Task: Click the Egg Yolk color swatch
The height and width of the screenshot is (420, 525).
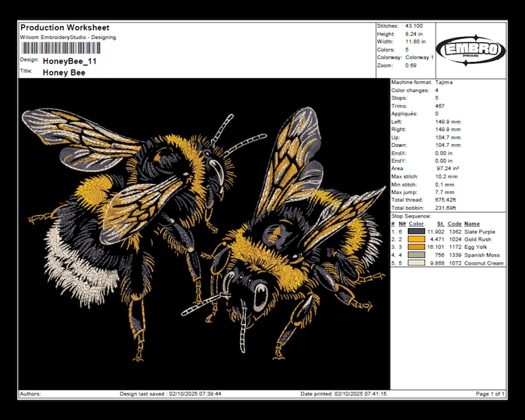Action: pyautogui.click(x=416, y=247)
